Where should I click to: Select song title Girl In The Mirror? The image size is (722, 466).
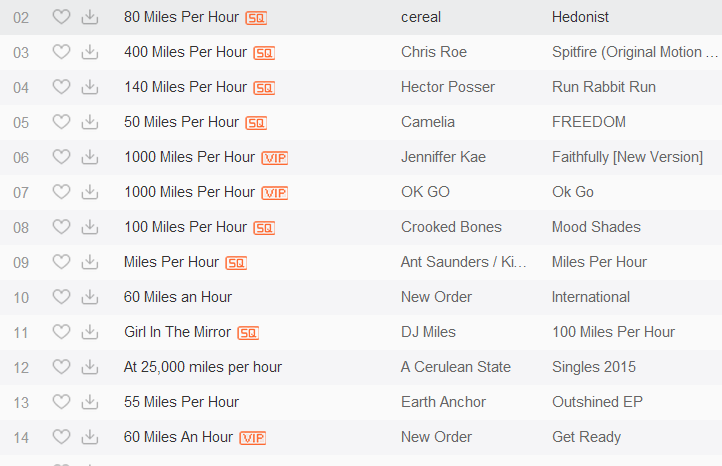(177, 332)
